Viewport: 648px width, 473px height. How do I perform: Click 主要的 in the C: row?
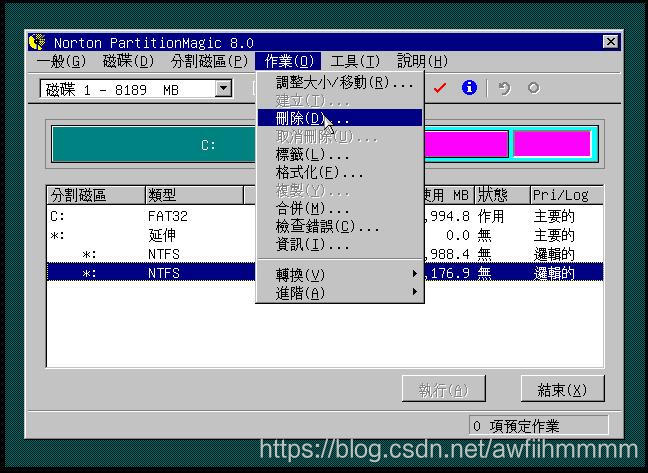pos(554,216)
